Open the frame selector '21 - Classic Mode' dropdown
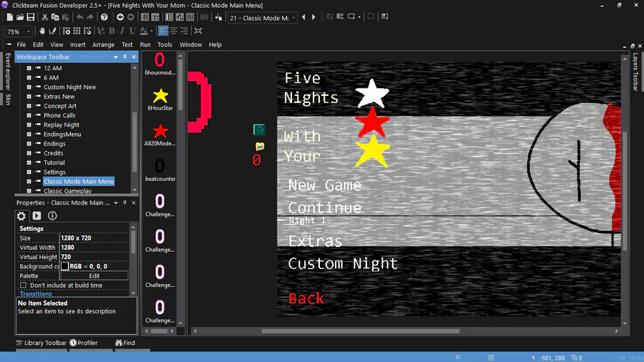Image resolution: width=644 pixels, height=362 pixels. [293, 18]
